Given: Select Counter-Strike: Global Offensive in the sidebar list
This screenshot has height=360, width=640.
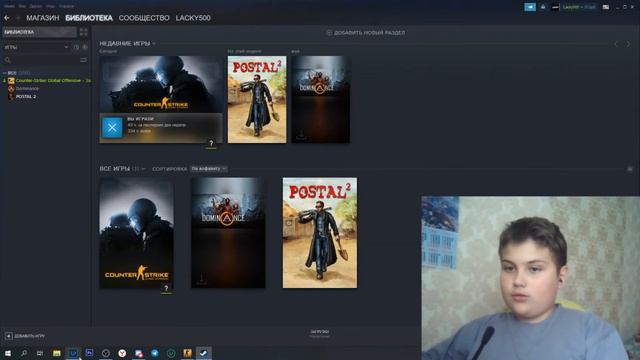Looking at the screenshot, I should point(53,80).
